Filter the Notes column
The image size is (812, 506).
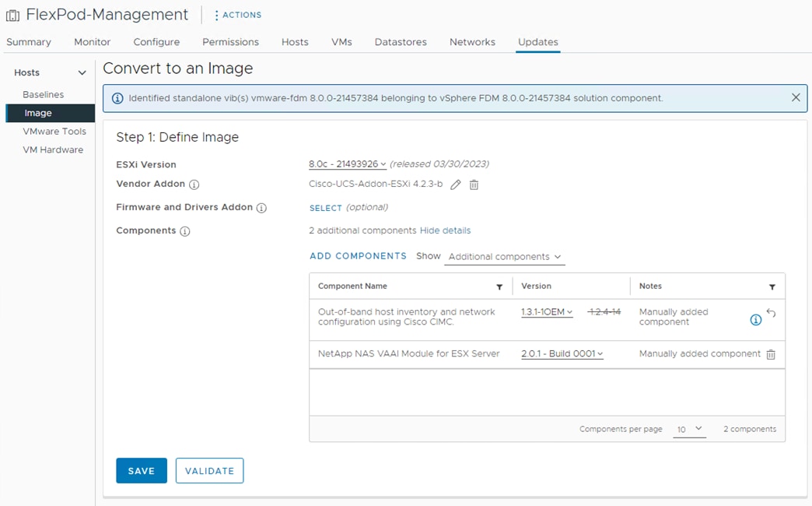coord(772,286)
